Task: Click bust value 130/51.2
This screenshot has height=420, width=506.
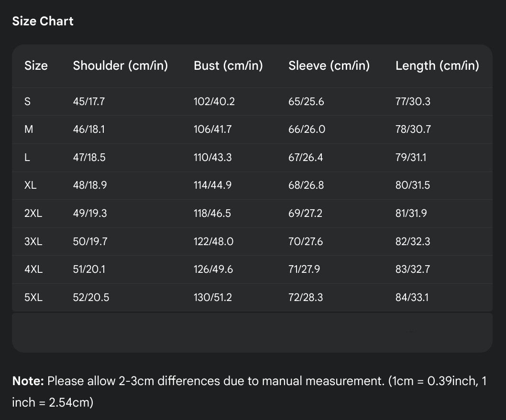Action: (212, 297)
